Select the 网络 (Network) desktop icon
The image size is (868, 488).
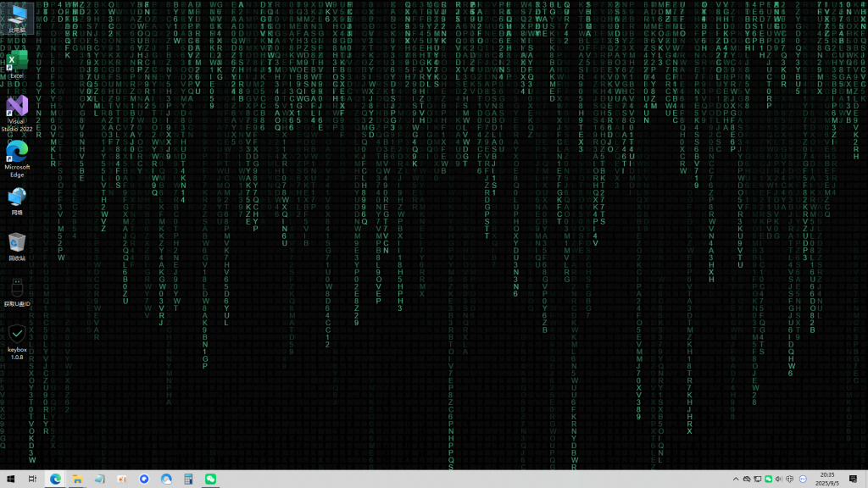point(17,198)
